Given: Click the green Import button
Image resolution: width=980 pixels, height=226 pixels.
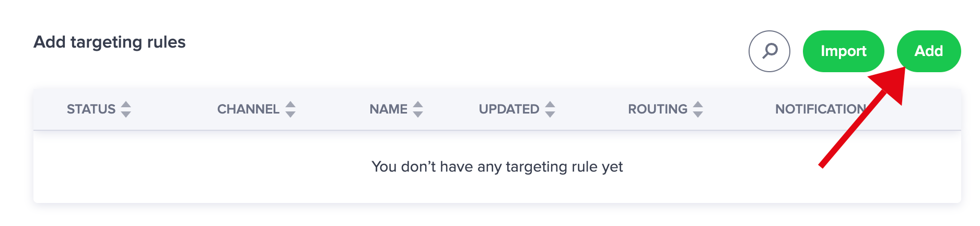Looking at the screenshot, I should (843, 51).
